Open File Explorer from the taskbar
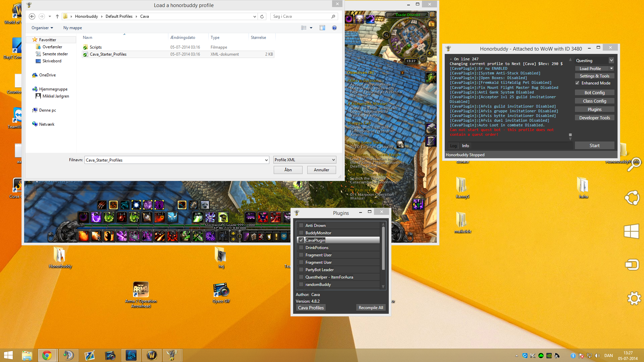The width and height of the screenshot is (644, 362). 27,355
